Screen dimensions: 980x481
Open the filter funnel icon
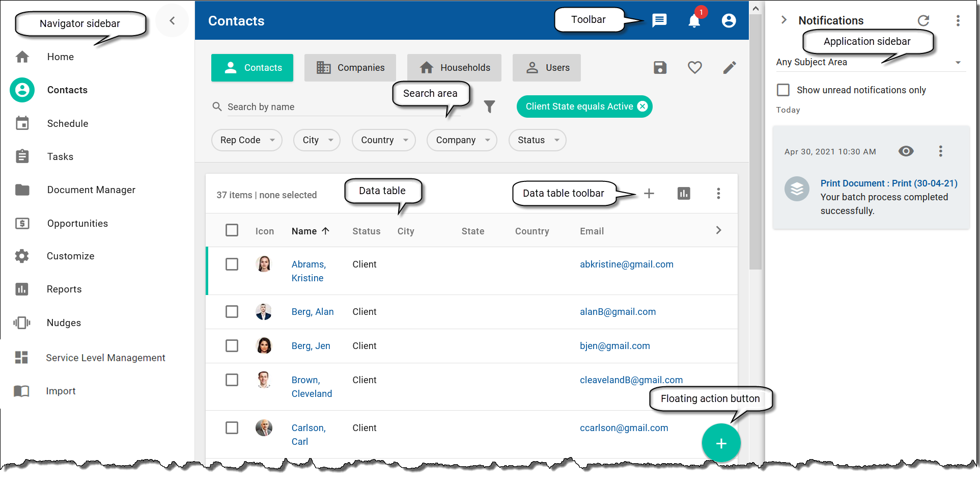click(489, 106)
